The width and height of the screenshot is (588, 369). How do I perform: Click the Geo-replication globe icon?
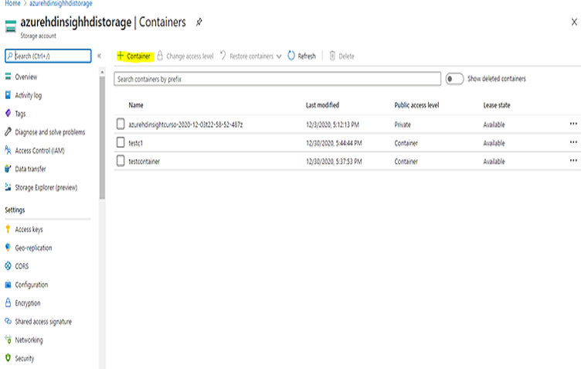pyautogui.click(x=8, y=248)
